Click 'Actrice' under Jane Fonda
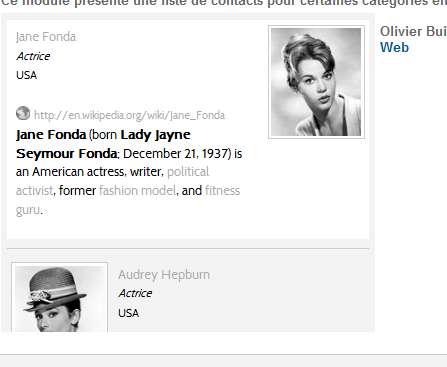 pyautogui.click(x=33, y=56)
